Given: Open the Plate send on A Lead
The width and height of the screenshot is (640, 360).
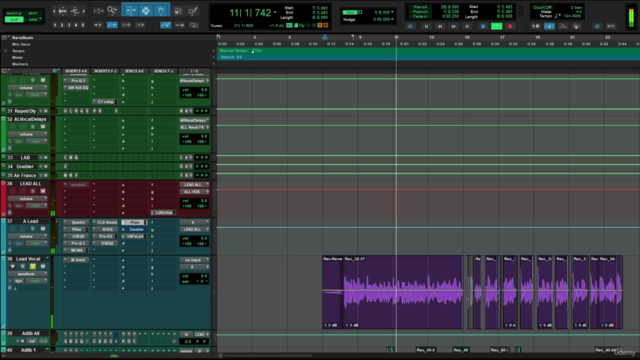Looking at the screenshot, I should click(x=134, y=222).
